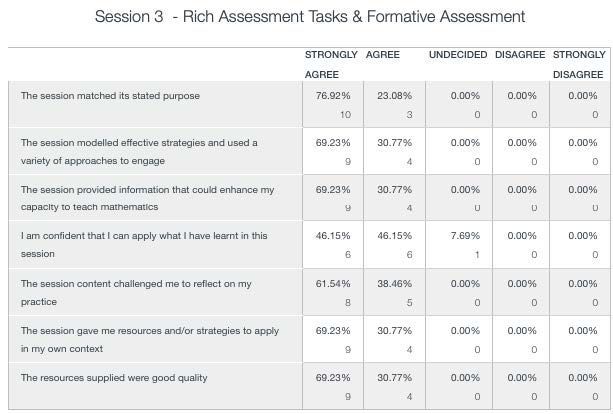This screenshot has width=613, height=414.
Task: Click the 7.69% undecided cell
Action: pyautogui.click(x=465, y=236)
